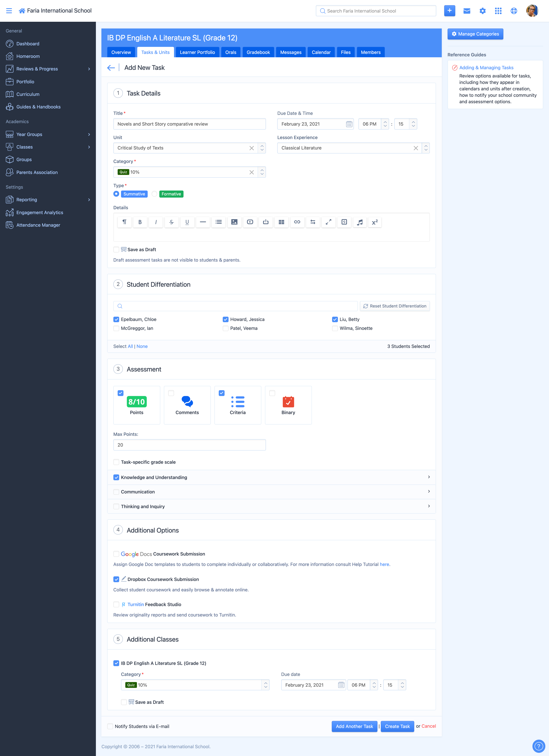This screenshot has width=549, height=756.
Task: Enable Turnitin Feedback Studio checkbox
Action: [x=116, y=604]
